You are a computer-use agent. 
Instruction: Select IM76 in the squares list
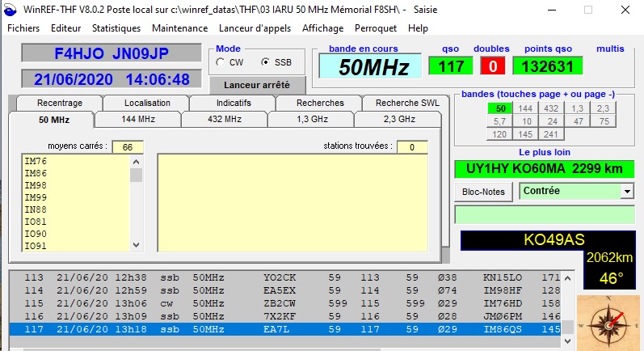point(76,161)
